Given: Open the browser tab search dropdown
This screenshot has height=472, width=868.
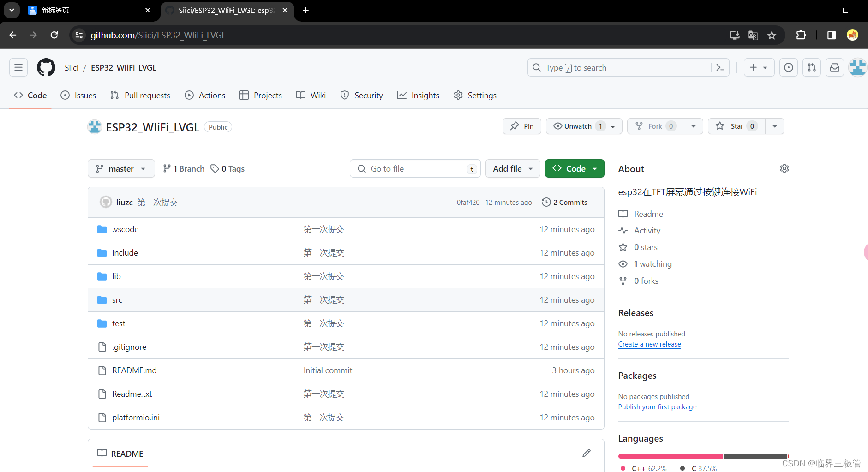Looking at the screenshot, I should point(12,10).
